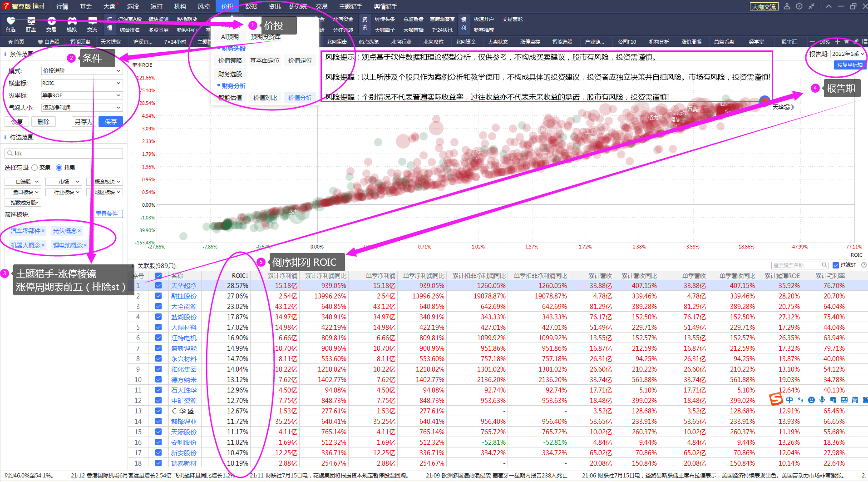
Task: Click IME microphone voice icon
Action: (822, 400)
